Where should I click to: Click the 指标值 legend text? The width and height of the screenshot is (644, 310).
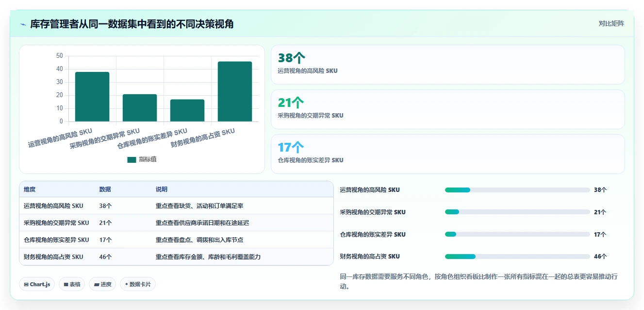click(x=148, y=159)
